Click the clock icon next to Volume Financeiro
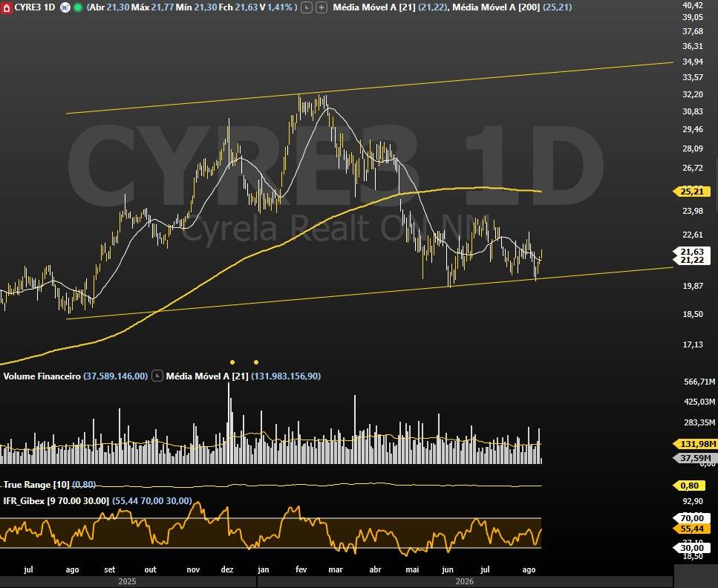 pyautogui.click(x=157, y=376)
